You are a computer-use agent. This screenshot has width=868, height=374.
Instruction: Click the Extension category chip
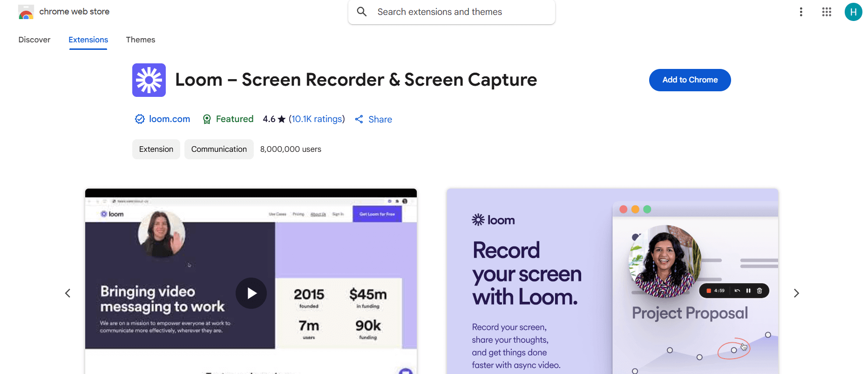coord(156,149)
